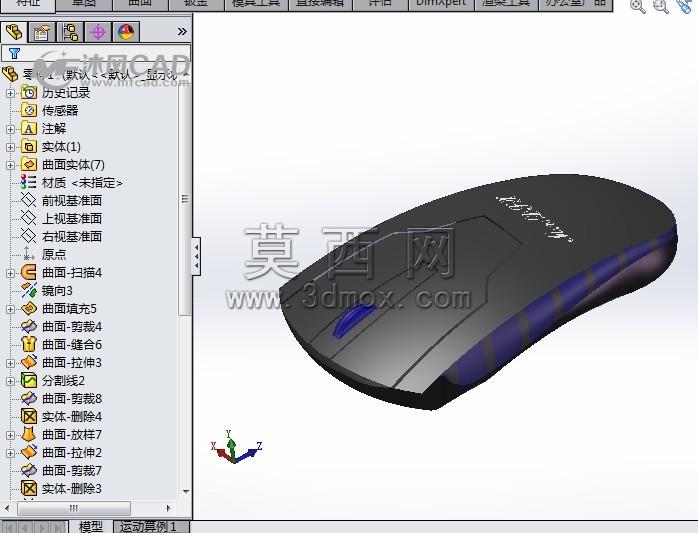The height and width of the screenshot is (533, 698).
Task: Expand the 注解 tree node
Action: tap(10, 129)
